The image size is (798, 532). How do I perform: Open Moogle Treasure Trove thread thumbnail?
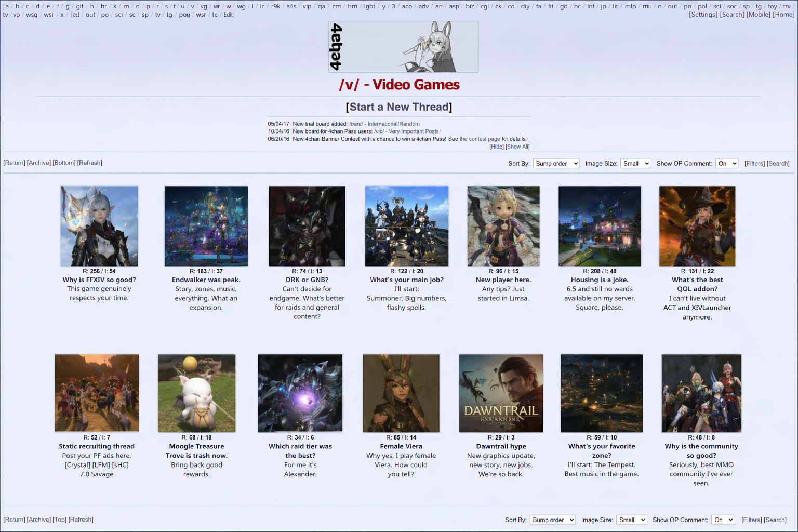coord(196,393)
